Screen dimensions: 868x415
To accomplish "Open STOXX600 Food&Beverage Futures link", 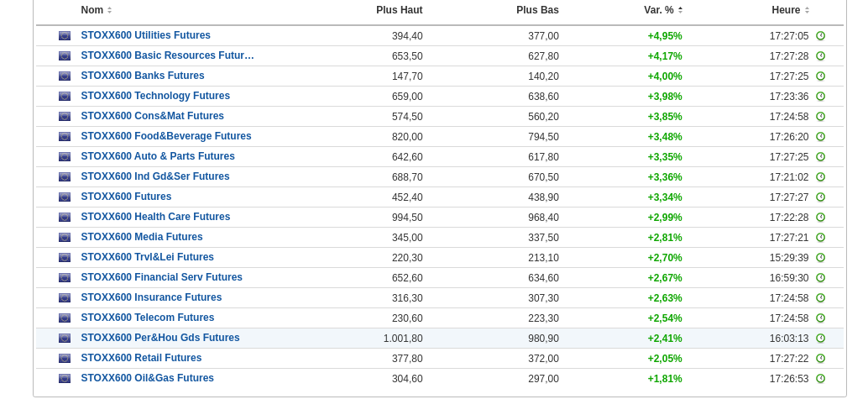I will tap(166, 137).
